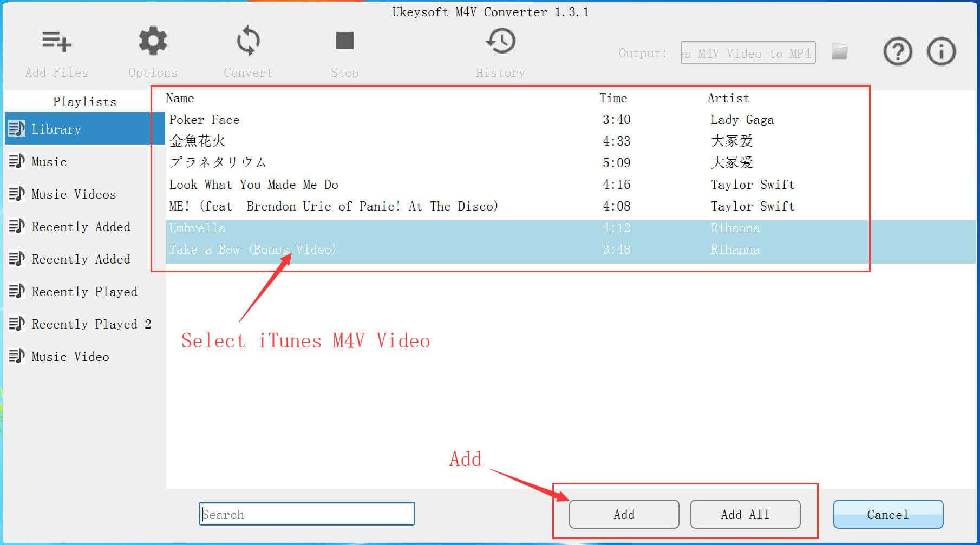980x545 pixels.
Task: Click the Music playlist icon
Action: pyautogui.click(x=17, y=161)
